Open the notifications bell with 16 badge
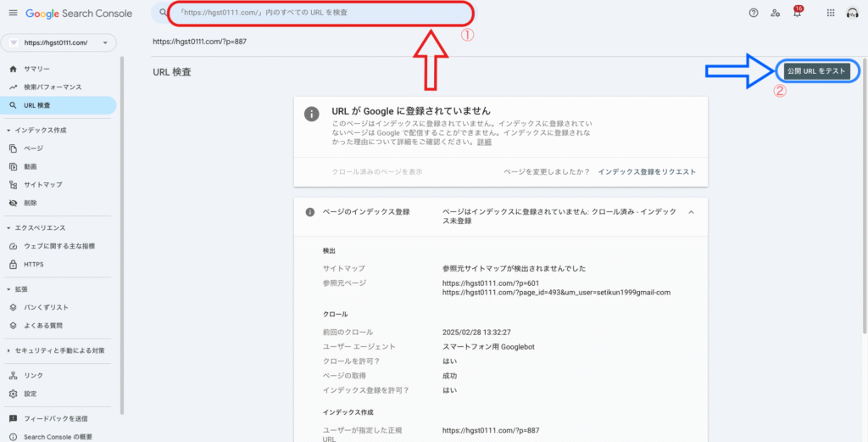Screen dimensions: 868x442 tap(797, 12)
